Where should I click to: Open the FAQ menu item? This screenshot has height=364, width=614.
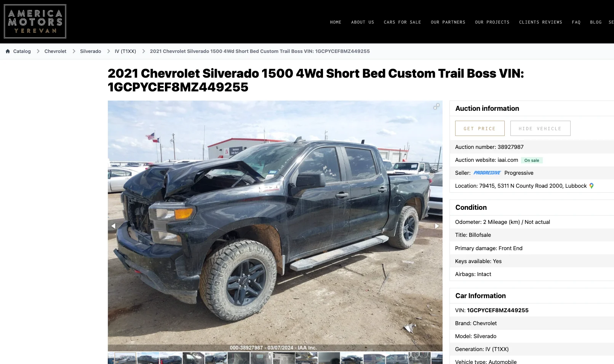pyautogui.click(x=576, y=22)
